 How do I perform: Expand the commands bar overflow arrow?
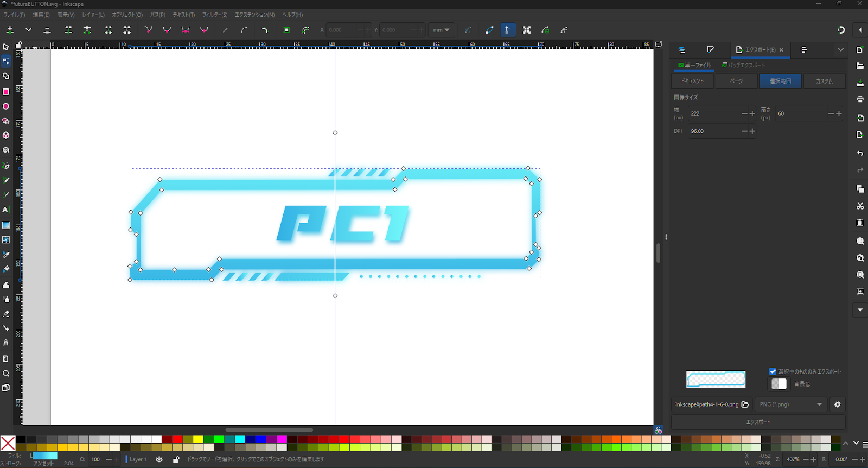[860, 310]
